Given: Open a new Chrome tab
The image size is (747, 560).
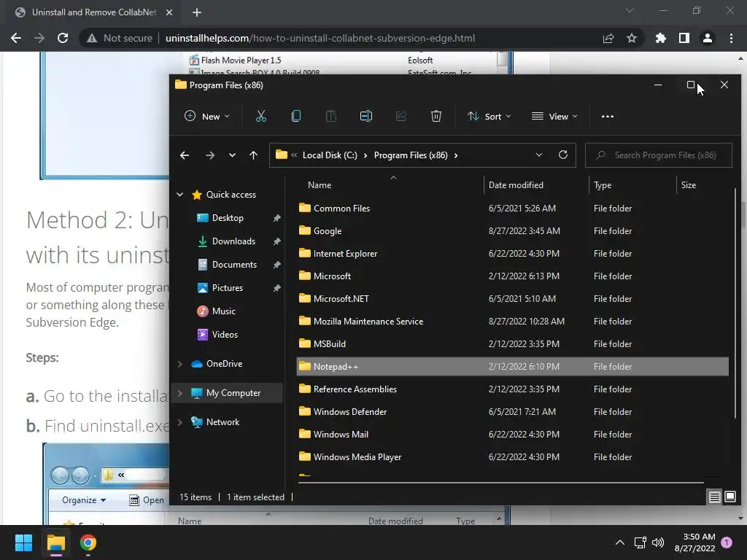Looking at the screenshot, I should click(x=197, y=12).
